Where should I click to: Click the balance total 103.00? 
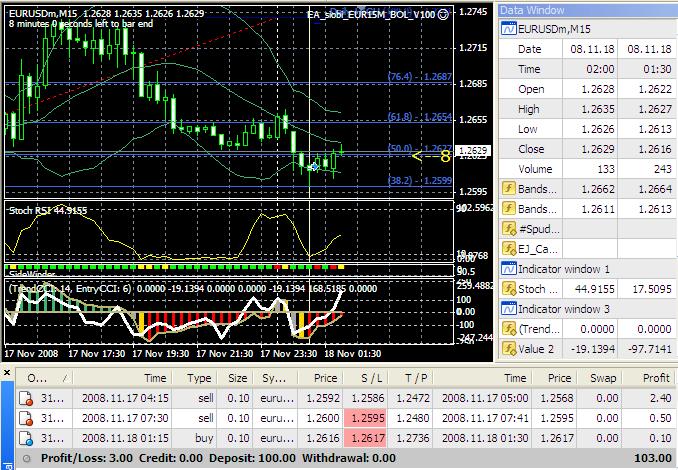tap(652, 458)
